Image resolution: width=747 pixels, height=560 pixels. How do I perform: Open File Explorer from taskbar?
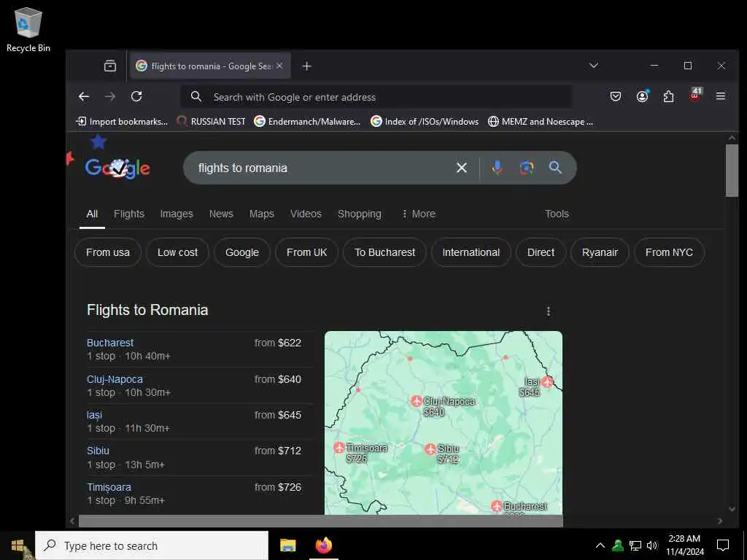(287, 545)
